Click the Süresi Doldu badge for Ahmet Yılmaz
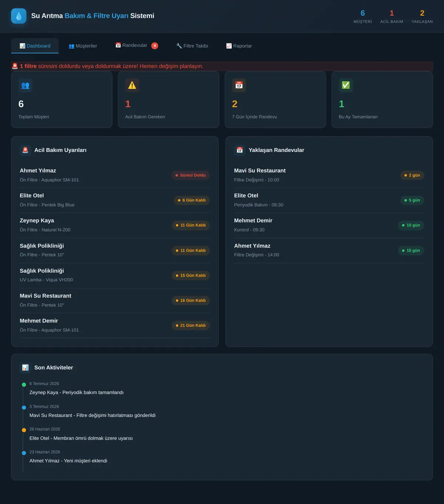 pos(191,175)
